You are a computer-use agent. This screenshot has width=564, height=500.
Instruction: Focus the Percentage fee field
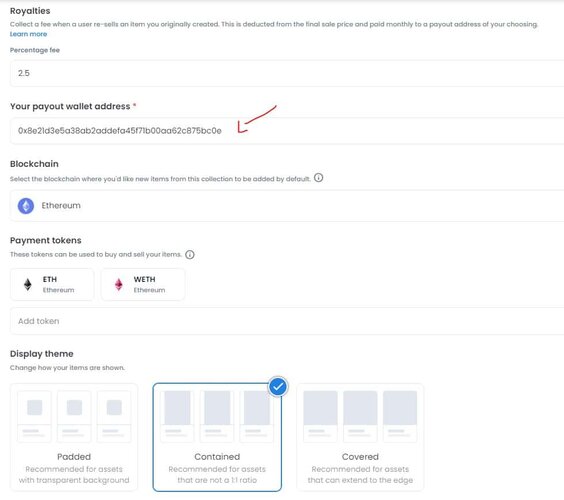click(287, 73)
